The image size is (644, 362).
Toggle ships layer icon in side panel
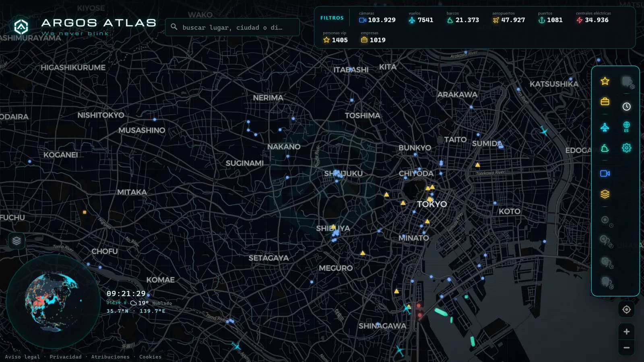point(605,148)
